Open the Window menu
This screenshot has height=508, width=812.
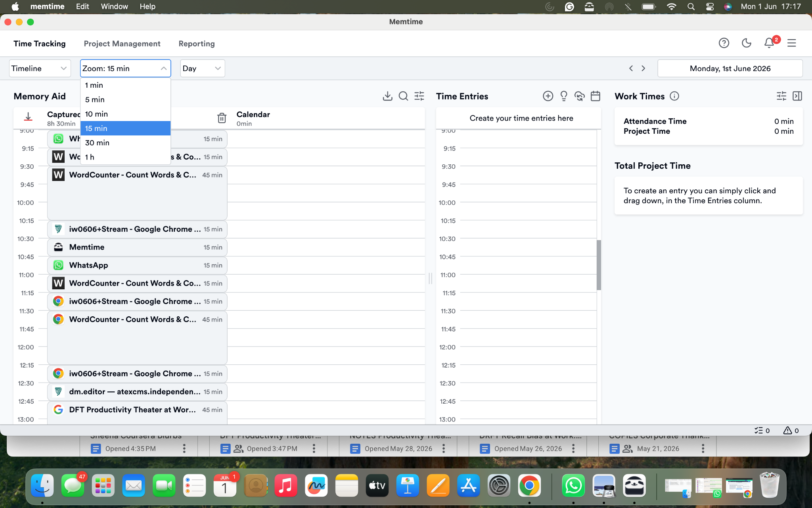114,6
